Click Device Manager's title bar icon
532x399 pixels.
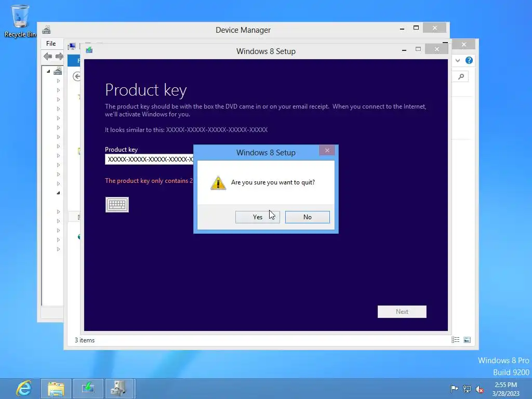46,30
